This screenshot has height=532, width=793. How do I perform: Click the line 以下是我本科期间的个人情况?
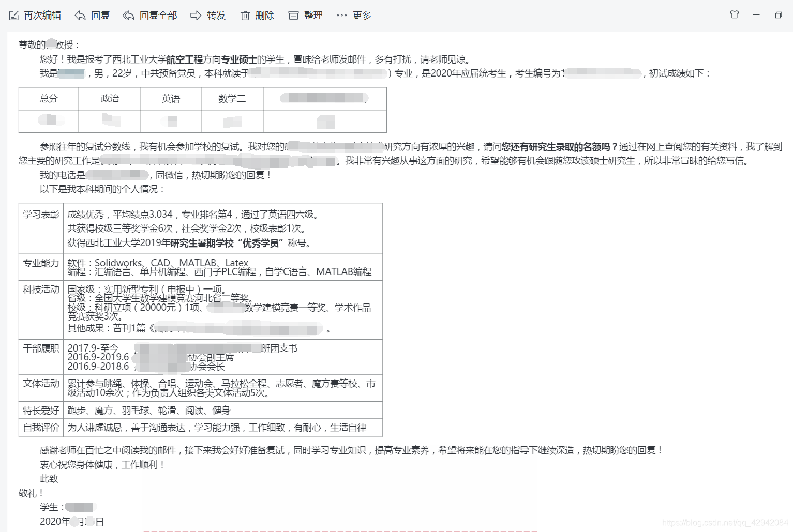pos(102,189)
